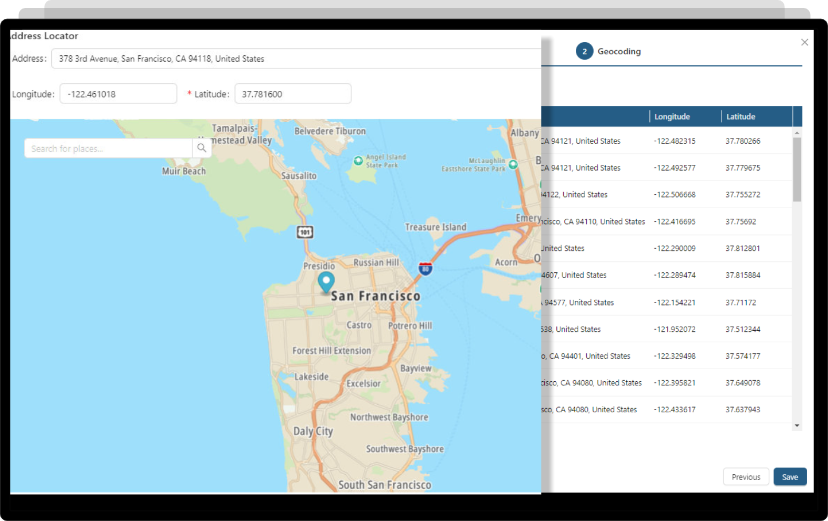The image size is (828, 521).
Task: Select longitude cell -122.289474
Action: tap(674, 275)
